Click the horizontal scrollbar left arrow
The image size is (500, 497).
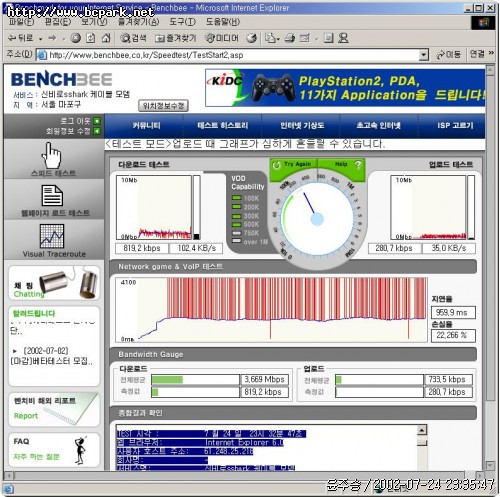click(9, 475)
